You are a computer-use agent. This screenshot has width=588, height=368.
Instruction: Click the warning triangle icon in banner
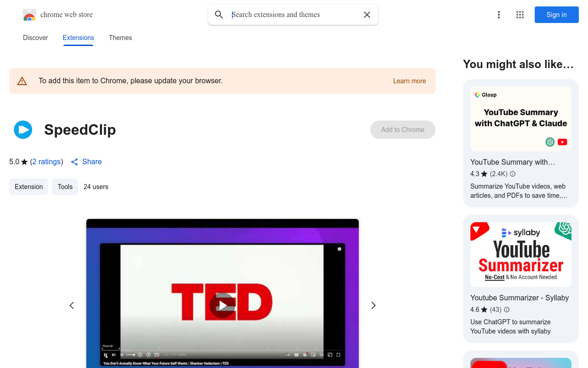pyautogui.click(x=22, y=81)
